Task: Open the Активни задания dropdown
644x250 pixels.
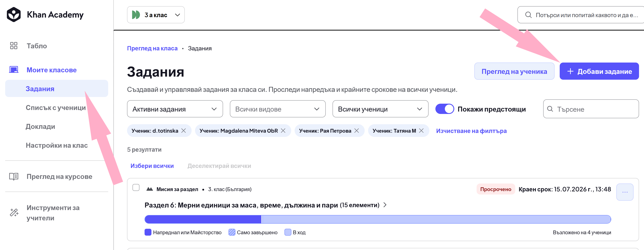Action: pos(175,109)
